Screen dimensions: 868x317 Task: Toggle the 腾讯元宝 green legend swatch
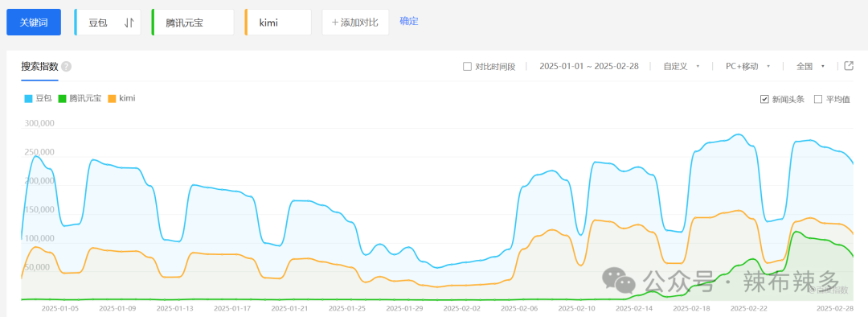click(x=62, y=99)
